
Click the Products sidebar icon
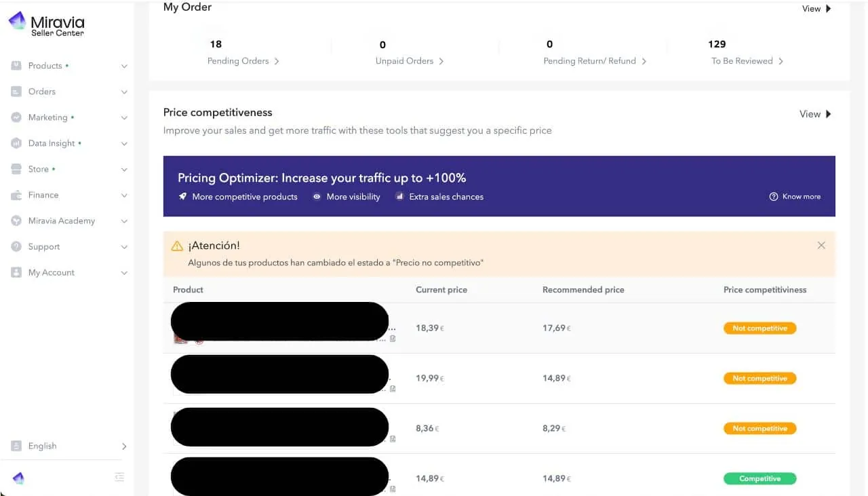coord(16,66)
